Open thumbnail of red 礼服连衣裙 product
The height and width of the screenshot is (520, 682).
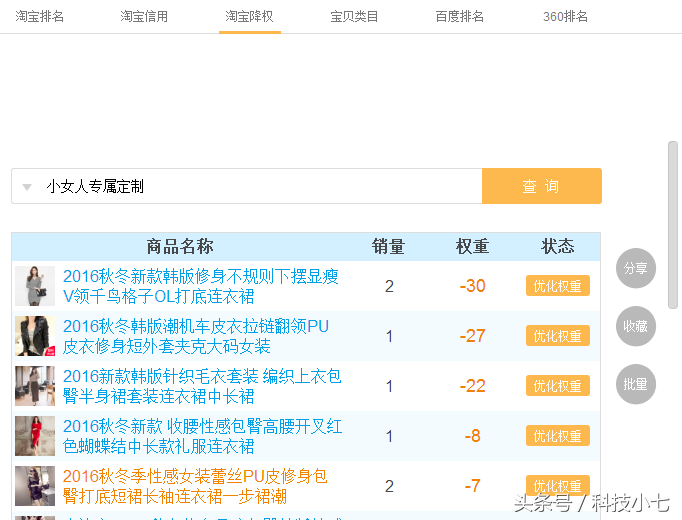tap(35, 436)
